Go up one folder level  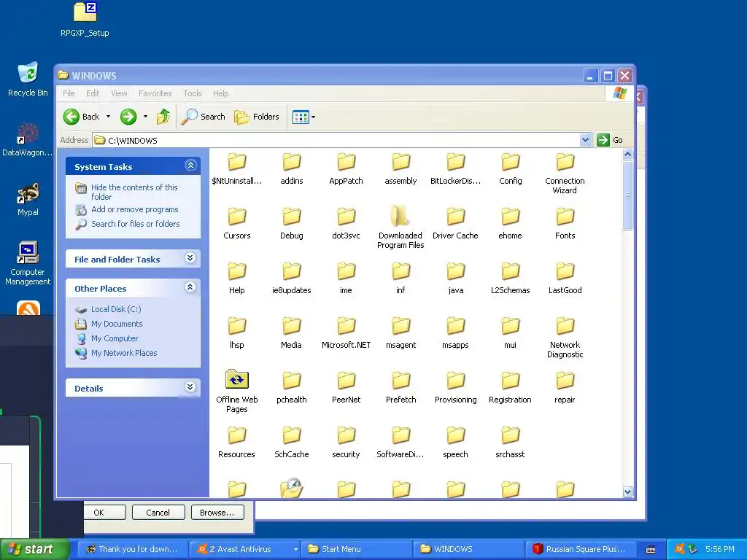(x=163, y=117)
